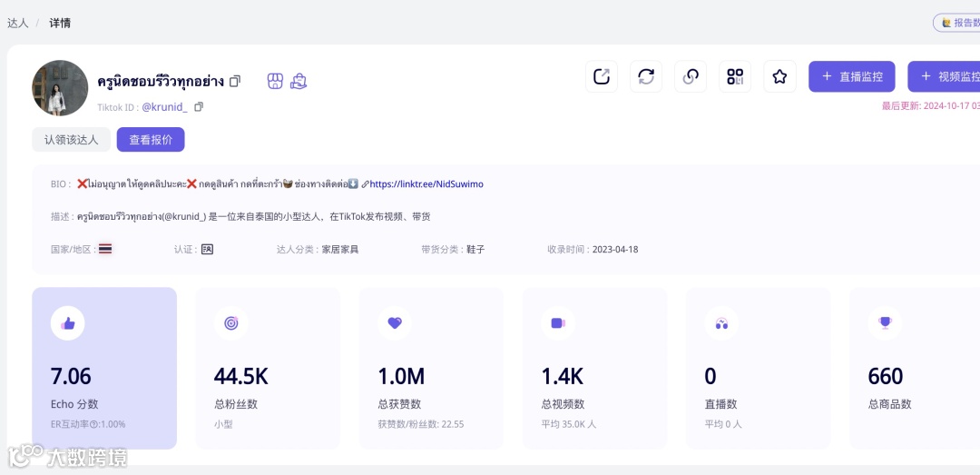Click the refresh data icon
Image resolution: width=980 pixels, height=475 pixels.
(646, 76)
